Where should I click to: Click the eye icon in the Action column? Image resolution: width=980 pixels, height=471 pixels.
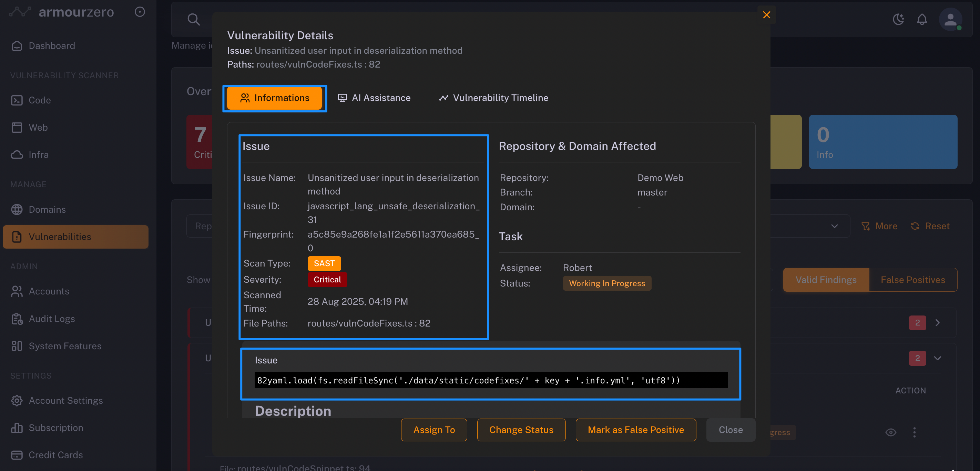[891, 432]
